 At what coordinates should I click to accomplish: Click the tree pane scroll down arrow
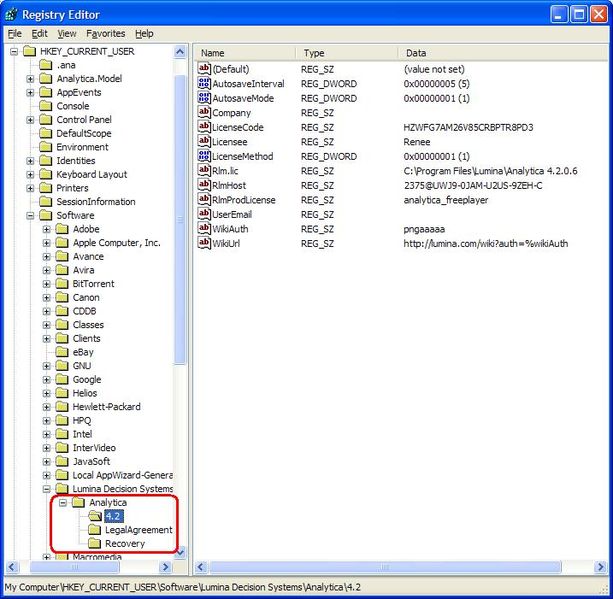click(180, 553)
